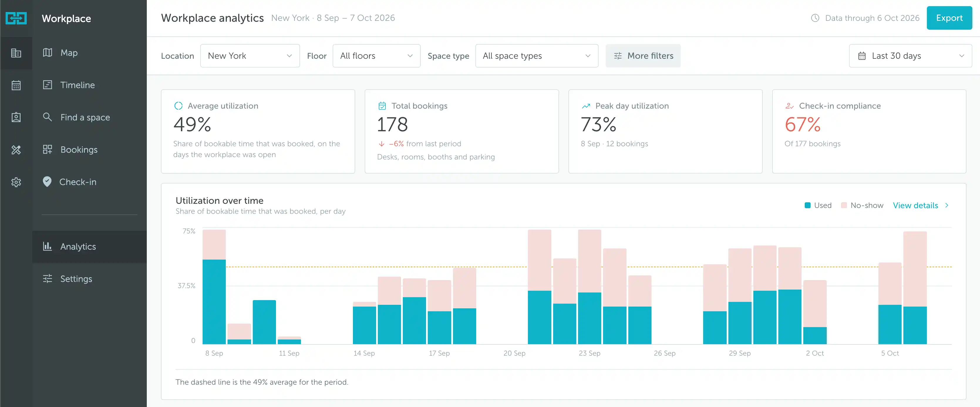Image resolution: width=980 pixels, height=407 pixels.
Task: Click the 73% peak day value
Action: [x=598, y=125]
